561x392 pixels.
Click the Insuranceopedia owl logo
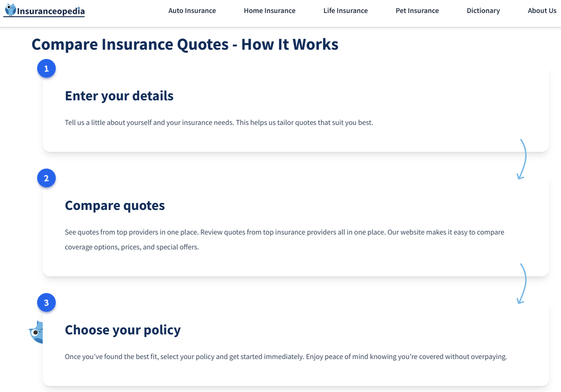pyautogui.click(x=44, y=10)
